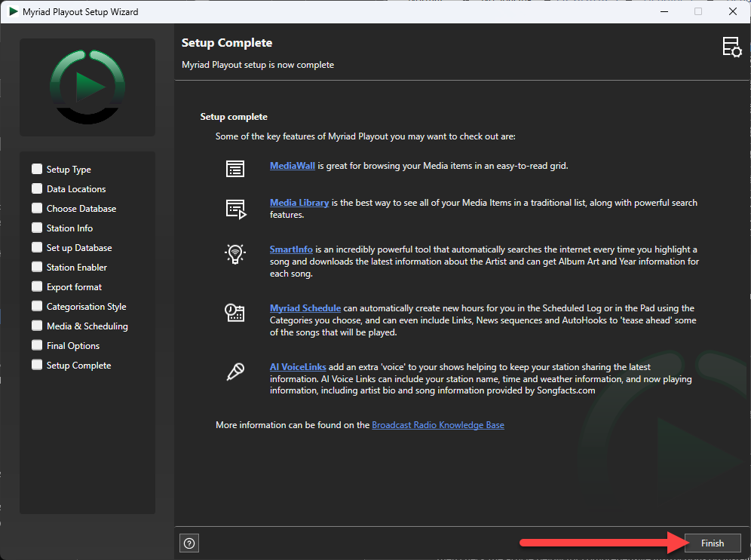The height and width of the screenshot is (560, 751).
Task: Select the Choose Database step label
Action: pyautogui.click(x=81, y=209)
